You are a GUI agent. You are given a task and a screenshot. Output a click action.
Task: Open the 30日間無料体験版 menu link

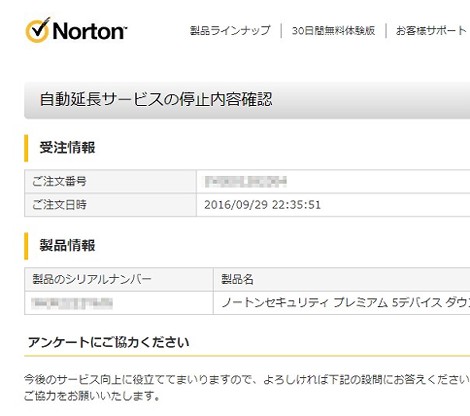point(333,31)
